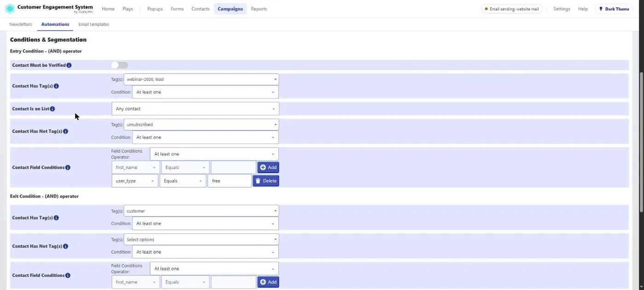Click info icon for entry Contact Has Not Tag(s)
The width and height of the screenshot is (644, 290).
point(65,131)
